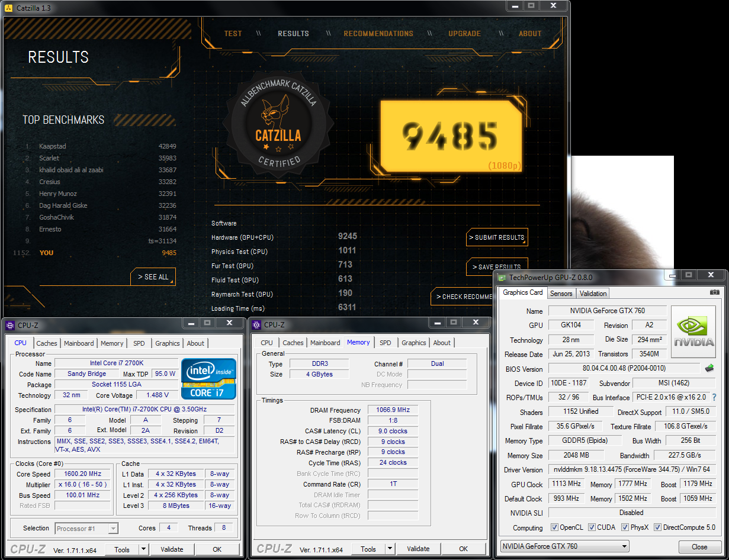The width and height of the screenshot is (729, 560).
Task: Open SPD tab in Memory CPU-Z window
Action: [x=386, y=343]
